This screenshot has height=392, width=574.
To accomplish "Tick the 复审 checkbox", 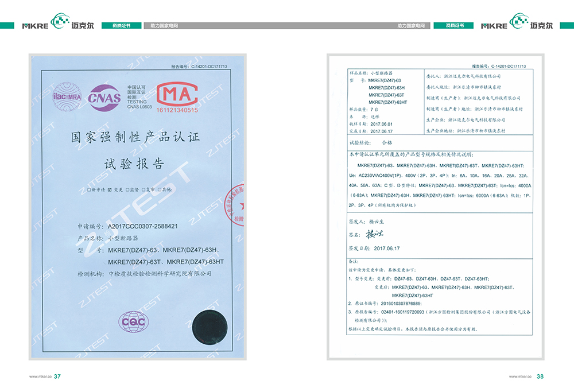I will click(x=143, y=190).
